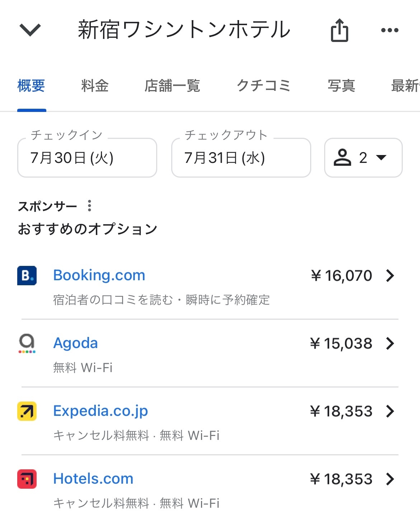Tap the Expedia.co.jp logo icon
The height and width of the screenshot is (521, 420).
tap(27, 411)
